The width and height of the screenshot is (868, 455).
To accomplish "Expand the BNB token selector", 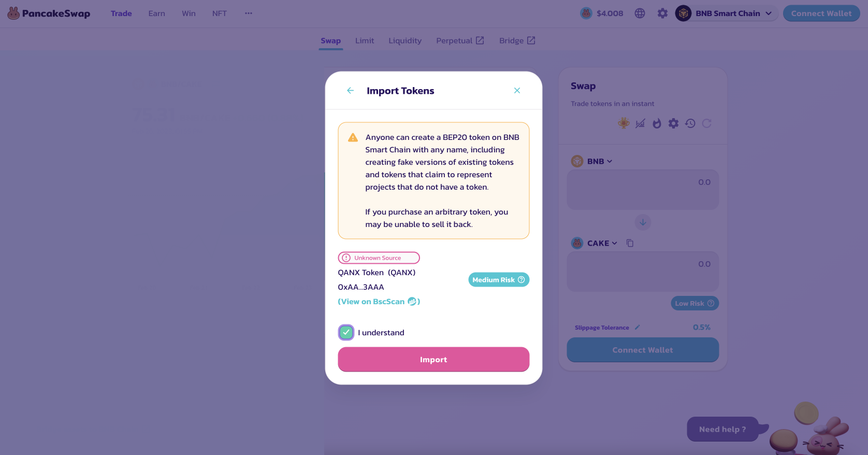I will 592,161.
